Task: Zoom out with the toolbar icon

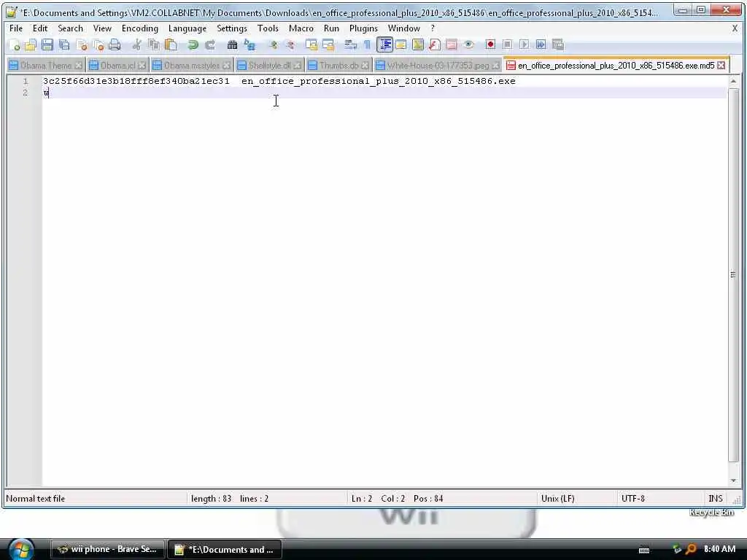Action: pyautogui.click(x=289, y=44)
